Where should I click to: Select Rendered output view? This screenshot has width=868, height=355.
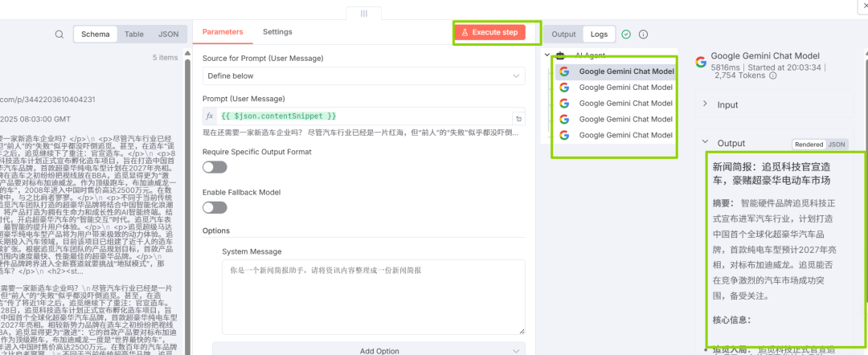(809, 145)
